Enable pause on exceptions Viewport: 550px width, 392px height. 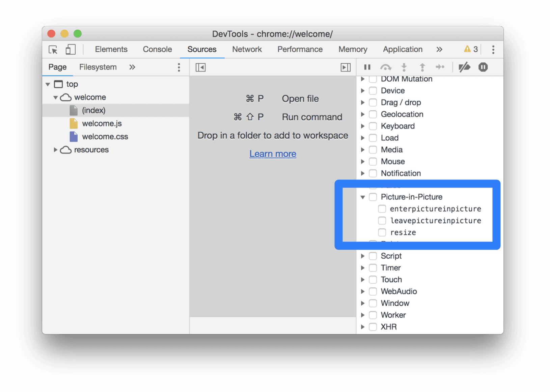pos(483,67)
